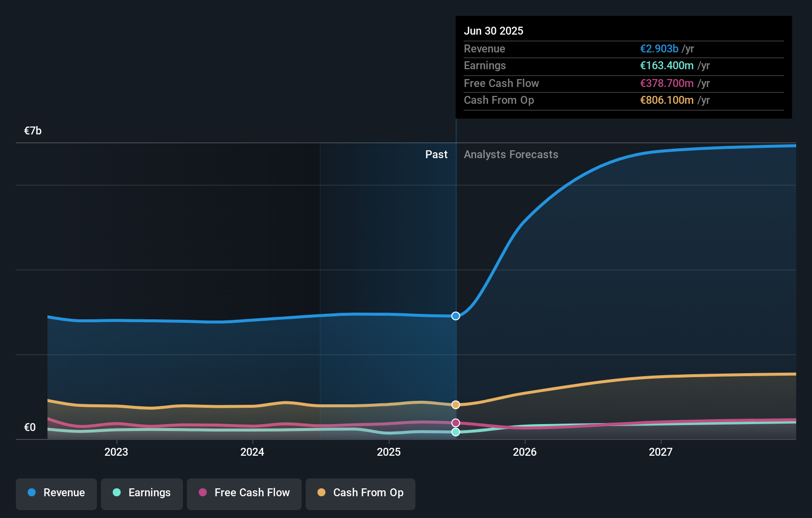Click the orange dot in Cash From Op legend
The height and width of the screenshot is (518, 812).
tap(321, 493)
